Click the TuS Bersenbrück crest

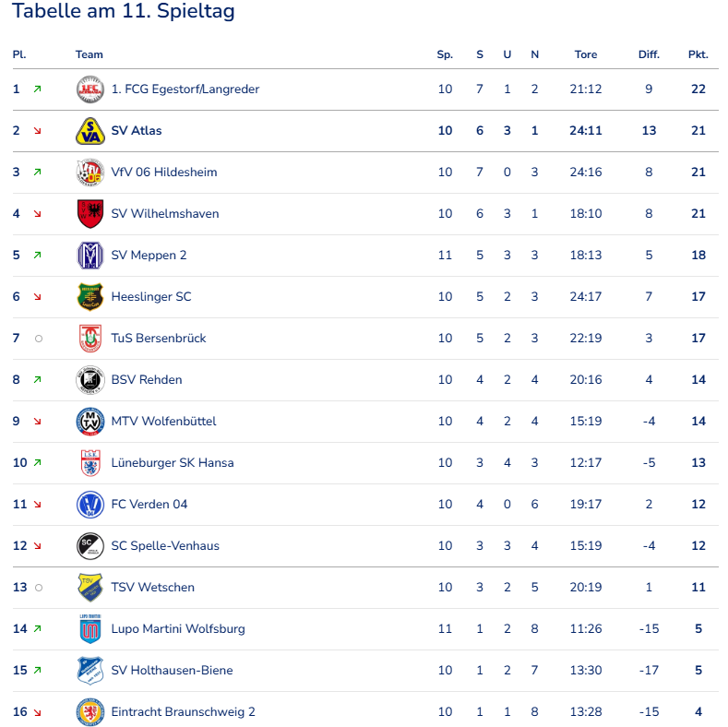point(90,339)
